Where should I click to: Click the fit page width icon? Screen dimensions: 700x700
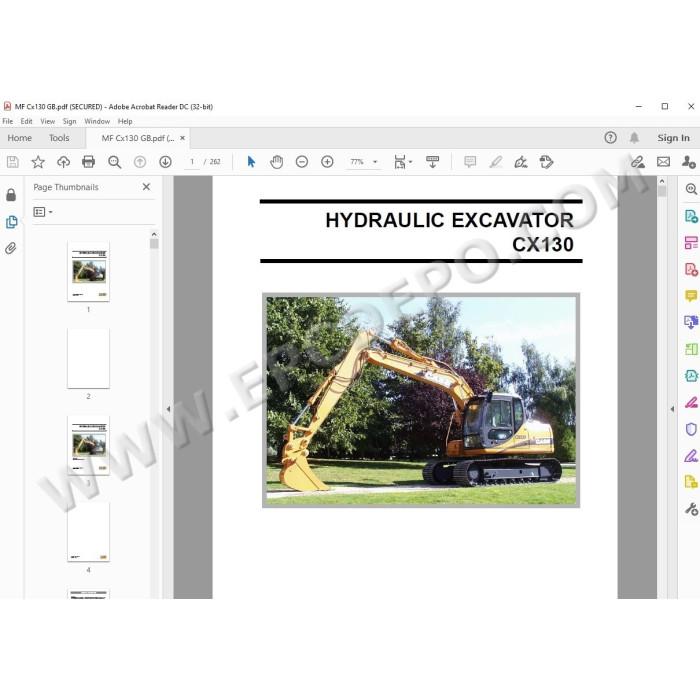[400, 162]
